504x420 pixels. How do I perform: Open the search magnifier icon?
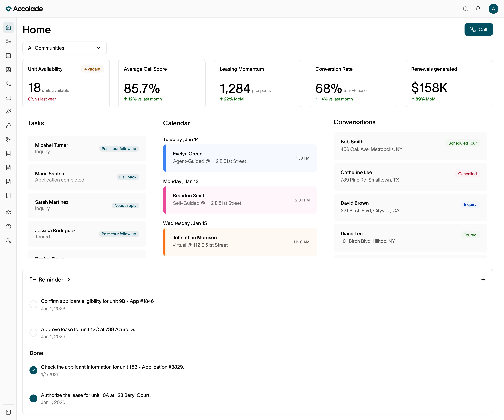click(465, 9)
